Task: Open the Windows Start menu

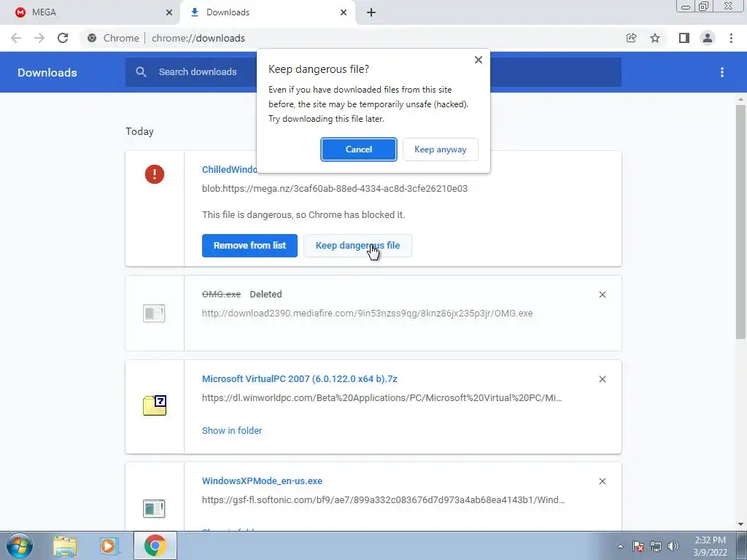Action: coord(20,545)
